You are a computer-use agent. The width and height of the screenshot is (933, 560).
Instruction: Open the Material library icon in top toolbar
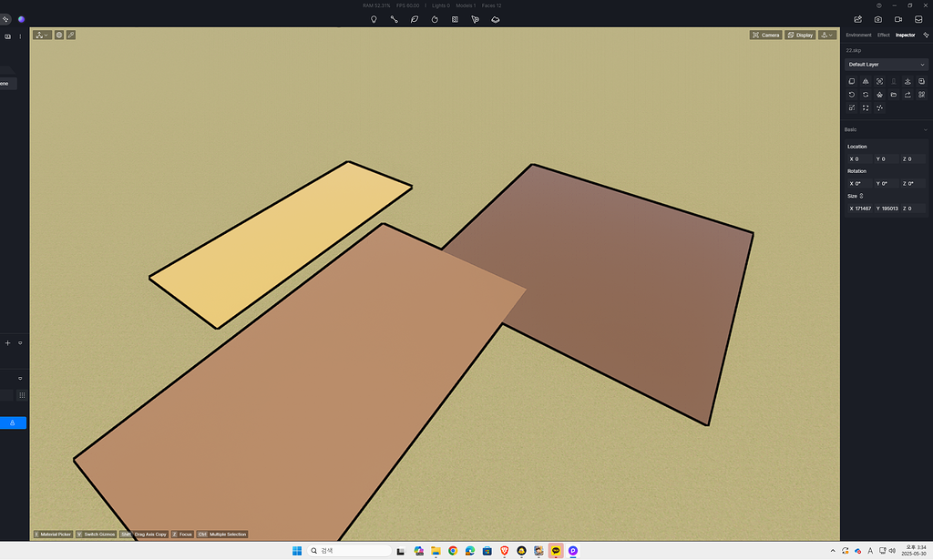pyautogui.click(x=455, y=19)
